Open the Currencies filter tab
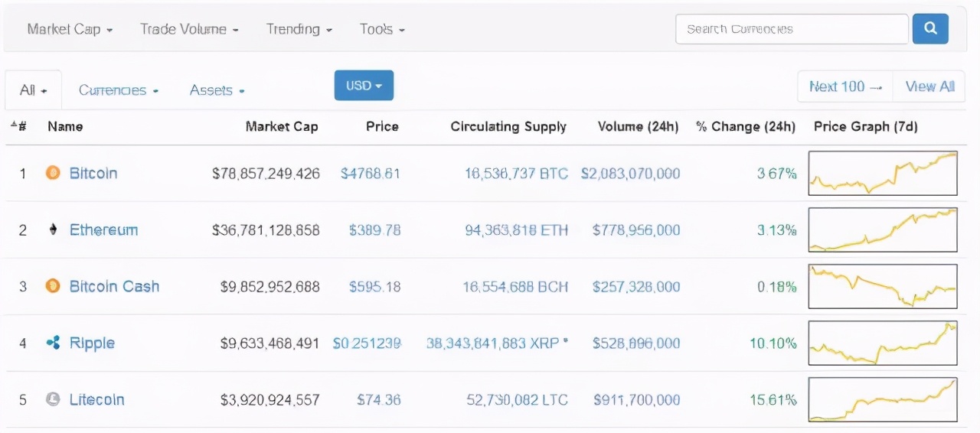 118,90
